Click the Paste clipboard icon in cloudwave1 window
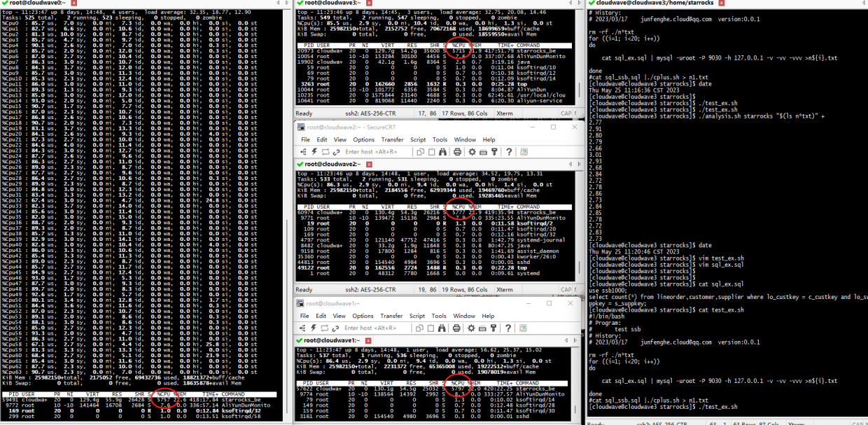 [x=430, y=328]
